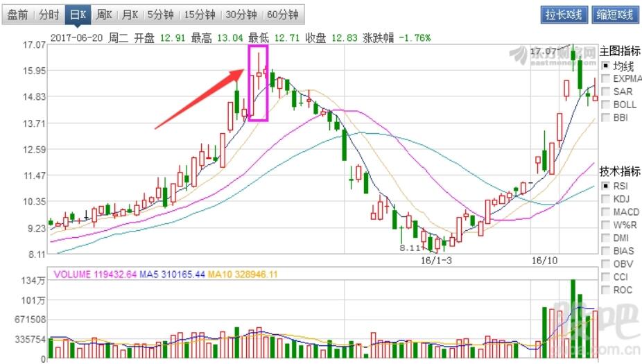
Task: Select the 日K tab
Action: [x=78, y=15]
